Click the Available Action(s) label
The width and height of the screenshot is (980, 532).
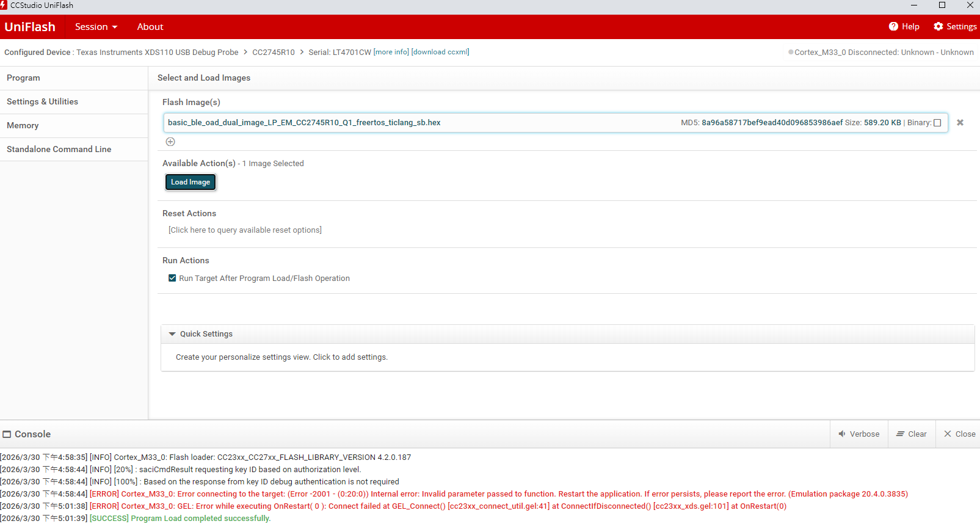pyautogui.click(x=199, y=164)
